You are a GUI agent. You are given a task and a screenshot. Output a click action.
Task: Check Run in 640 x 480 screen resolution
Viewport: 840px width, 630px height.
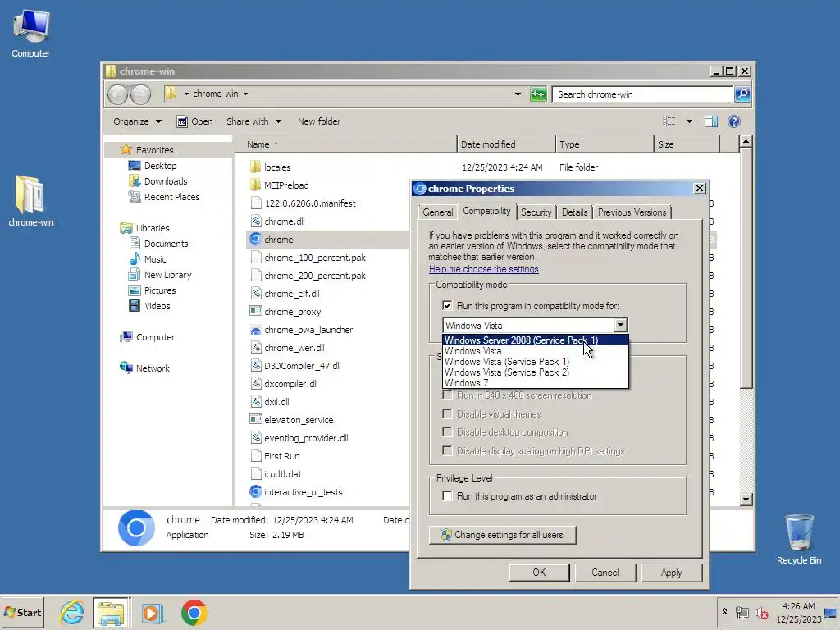click(447, 395)
